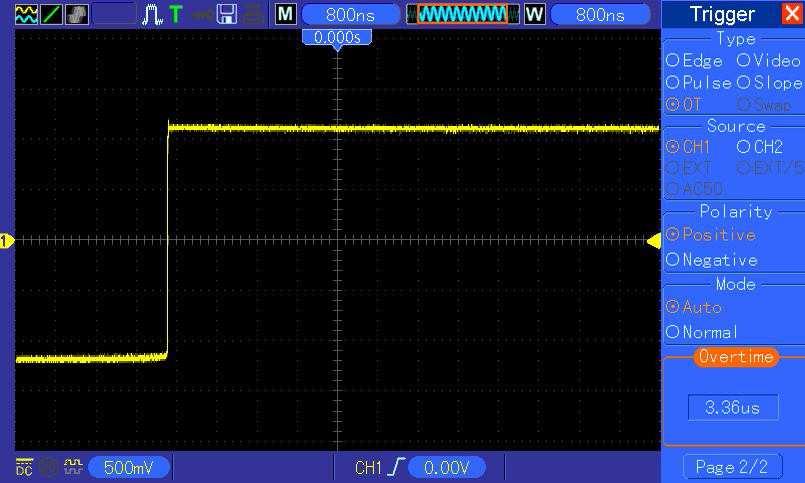Image resolution: width=805 pixels, height=483 pixels.
Task: Click the CH1 ground level marker
Action: coord(6,241)
